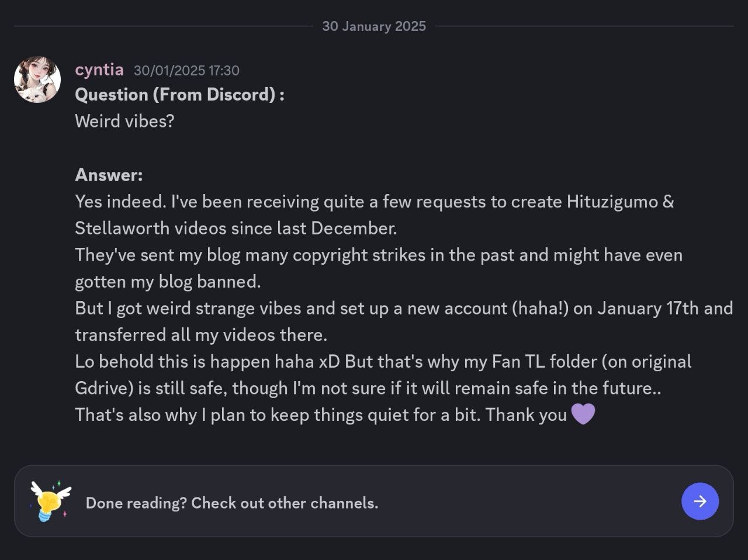Click the line starting 'They've sent my blog'
Viewport: 748px width, 560px height.
[378, 255]
